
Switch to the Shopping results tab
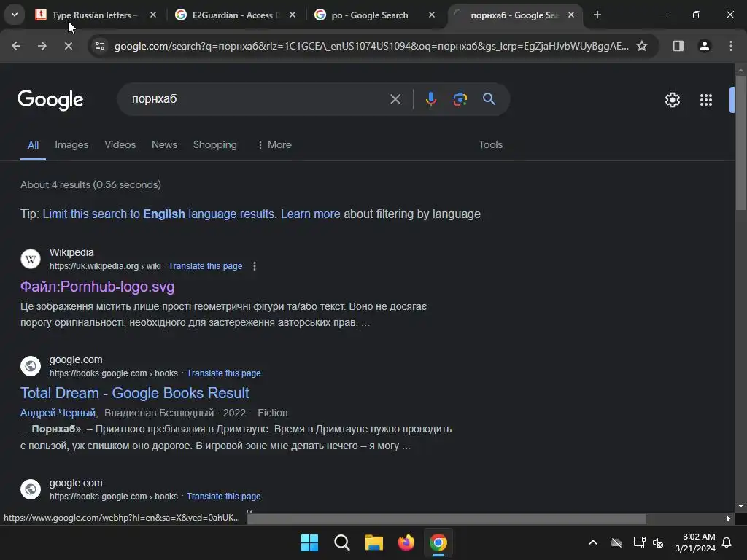coord(215,145)
